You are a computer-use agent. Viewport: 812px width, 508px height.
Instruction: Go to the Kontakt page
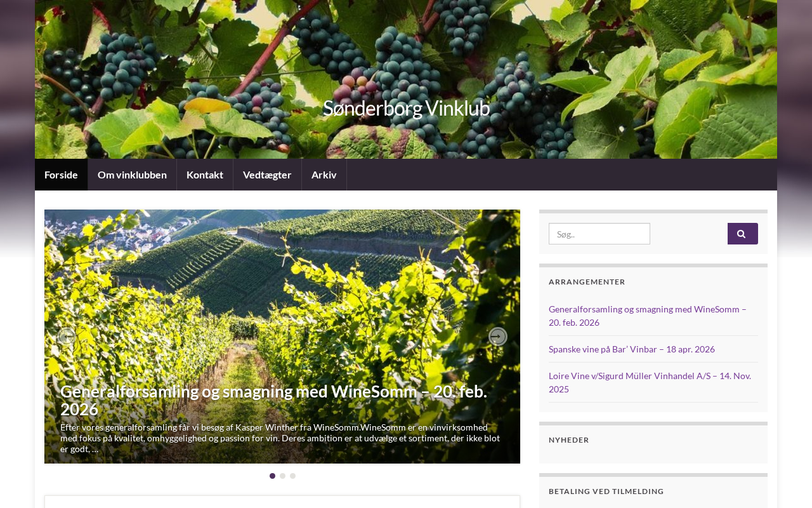(205, 175)
